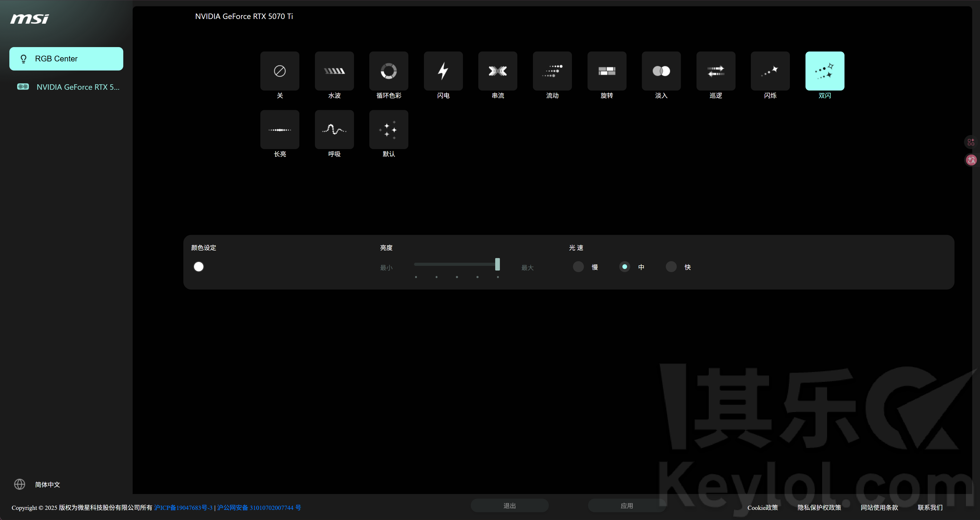Select the 默认 default sparkle effect
Viewport: 980px width, 520px height.
click(388, 130)
